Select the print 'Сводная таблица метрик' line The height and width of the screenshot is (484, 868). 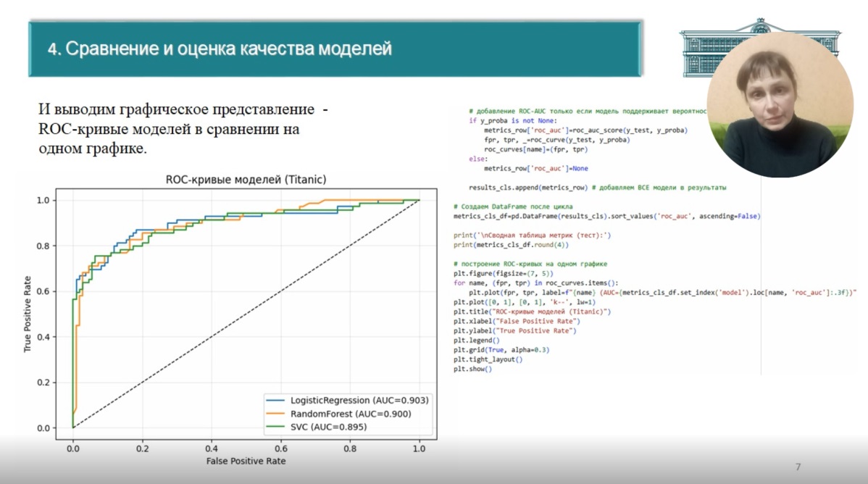tap(532, 235)
